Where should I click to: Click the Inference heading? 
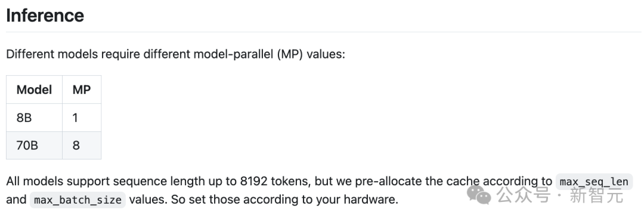pos(45,16)
